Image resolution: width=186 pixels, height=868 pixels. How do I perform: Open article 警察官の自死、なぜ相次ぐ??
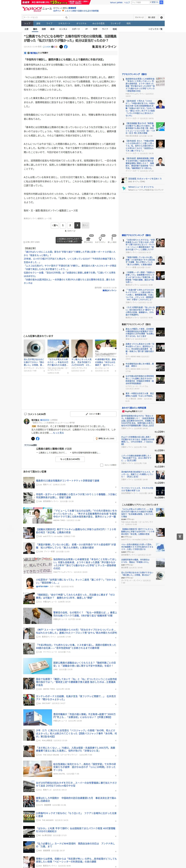[x=85, y=614]
